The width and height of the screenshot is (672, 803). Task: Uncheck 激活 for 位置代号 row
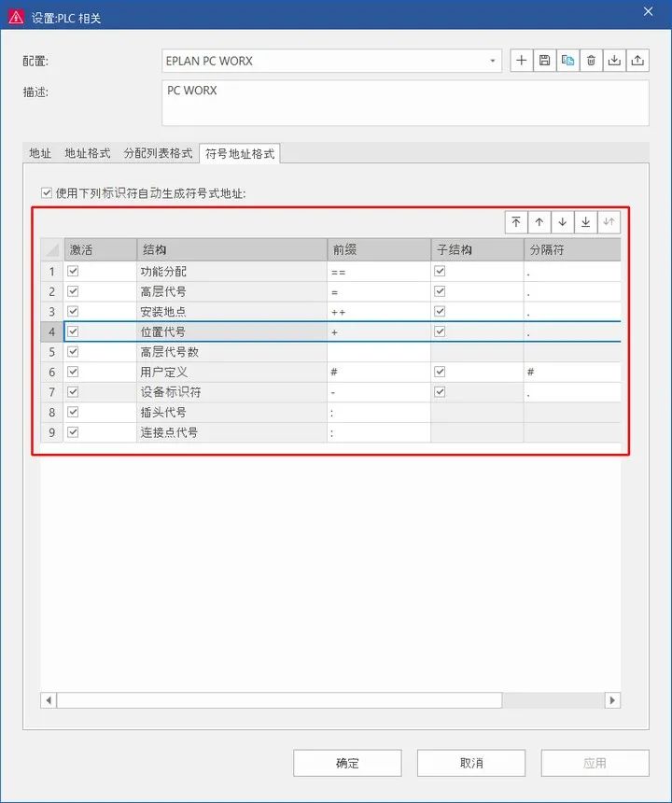click(73, 331)
